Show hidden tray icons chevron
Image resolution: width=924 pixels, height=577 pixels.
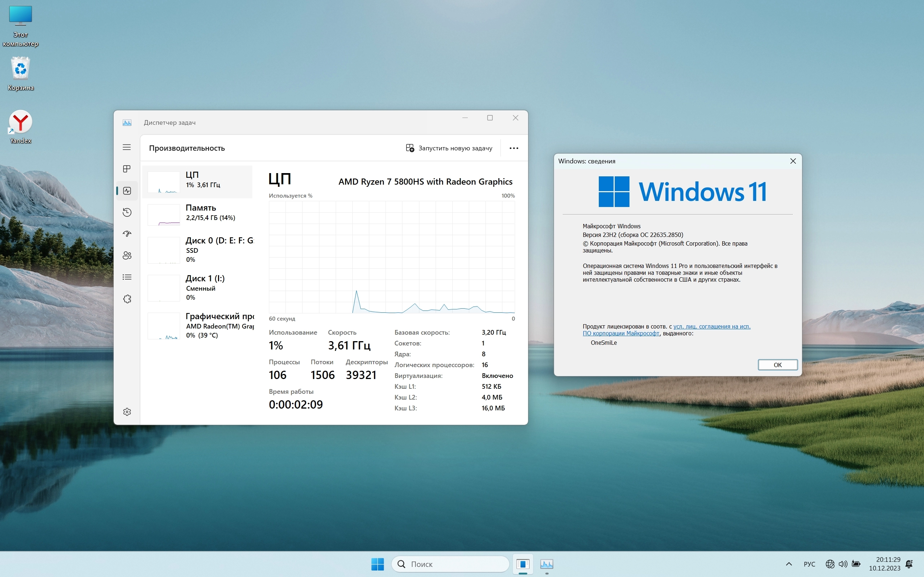coord(788,564)
